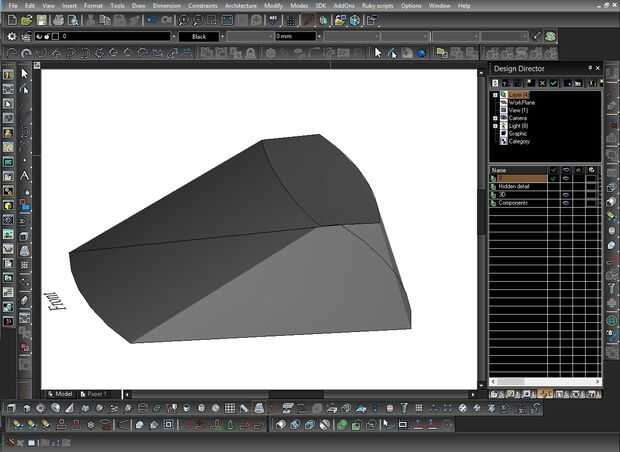620x452 pixels.
Task: Select the View [1] item in the tree
Action: pos(518,110)
